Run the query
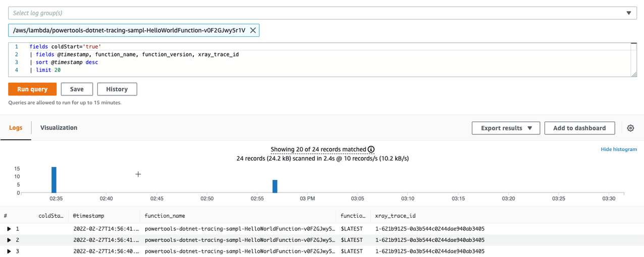Screen dimensions: 644x257 (32, 89)
